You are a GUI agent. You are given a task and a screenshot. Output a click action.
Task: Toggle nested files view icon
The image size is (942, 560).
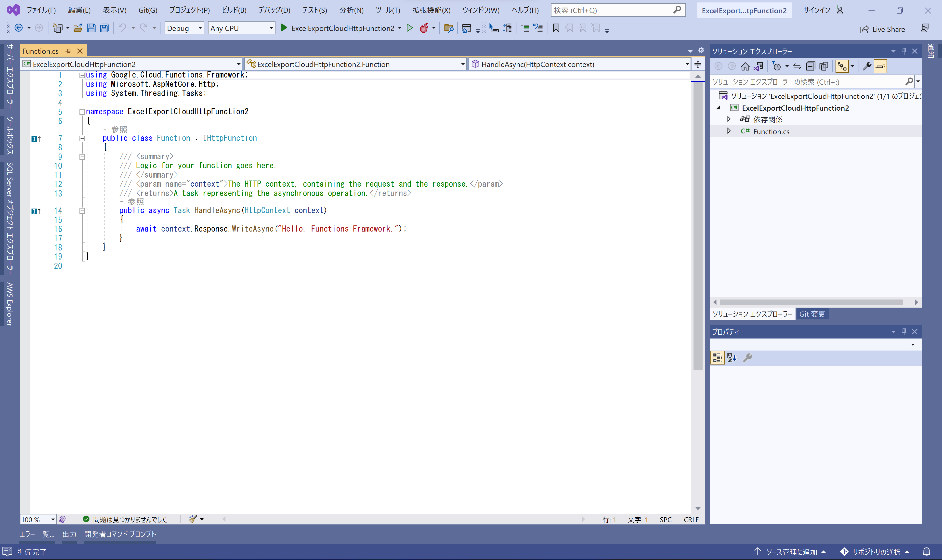tap(842, 66)
